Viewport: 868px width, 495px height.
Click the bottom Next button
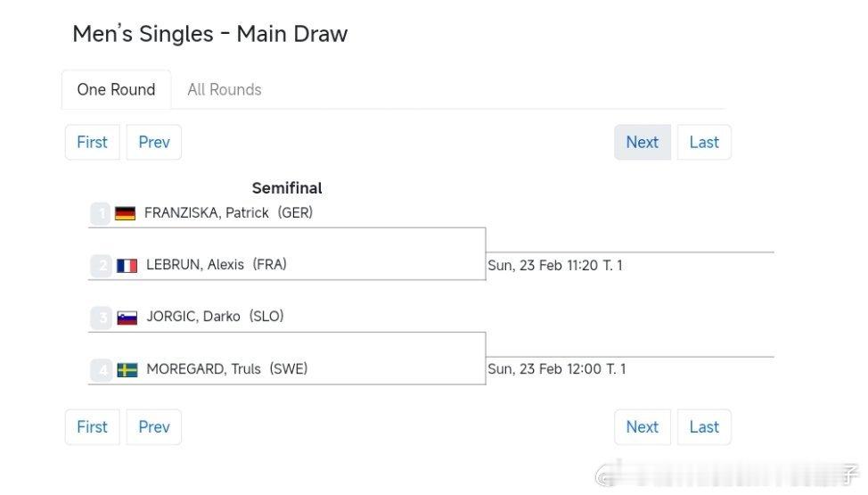pos(643,427)
